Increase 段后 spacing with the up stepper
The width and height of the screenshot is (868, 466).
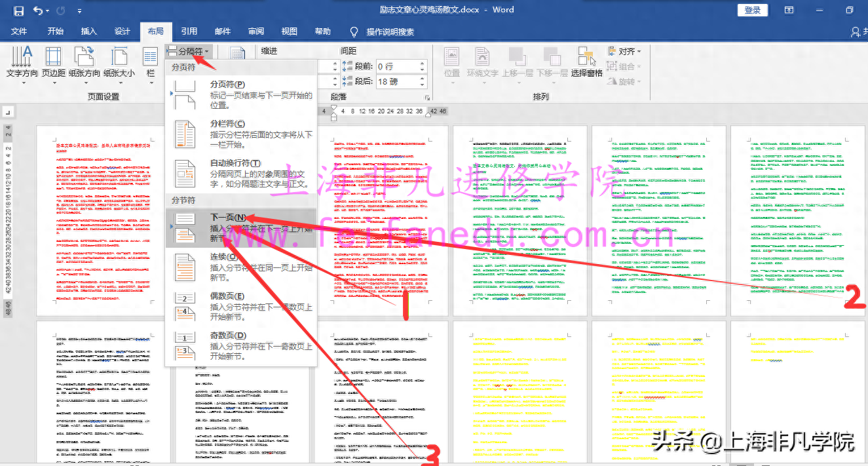click(x=422, y=79)
